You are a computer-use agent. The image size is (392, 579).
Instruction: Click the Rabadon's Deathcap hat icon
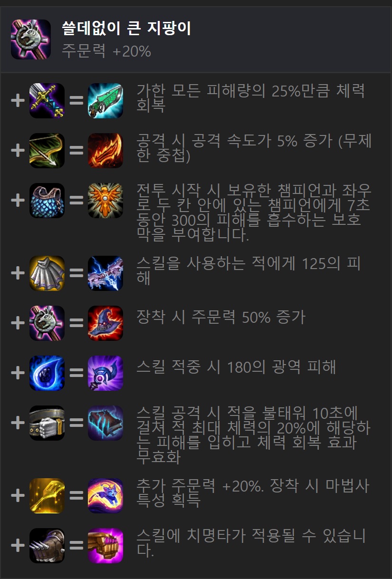[105, 323]
